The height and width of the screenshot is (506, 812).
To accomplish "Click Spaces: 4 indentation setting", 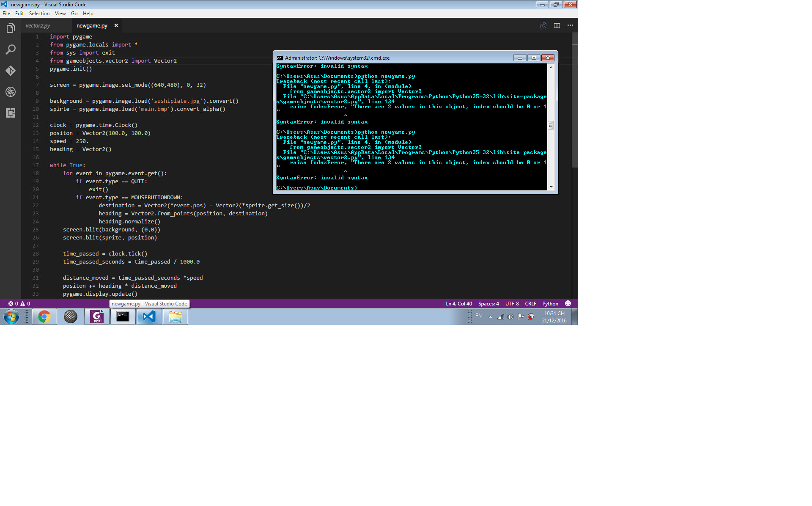I will point(488,303).
